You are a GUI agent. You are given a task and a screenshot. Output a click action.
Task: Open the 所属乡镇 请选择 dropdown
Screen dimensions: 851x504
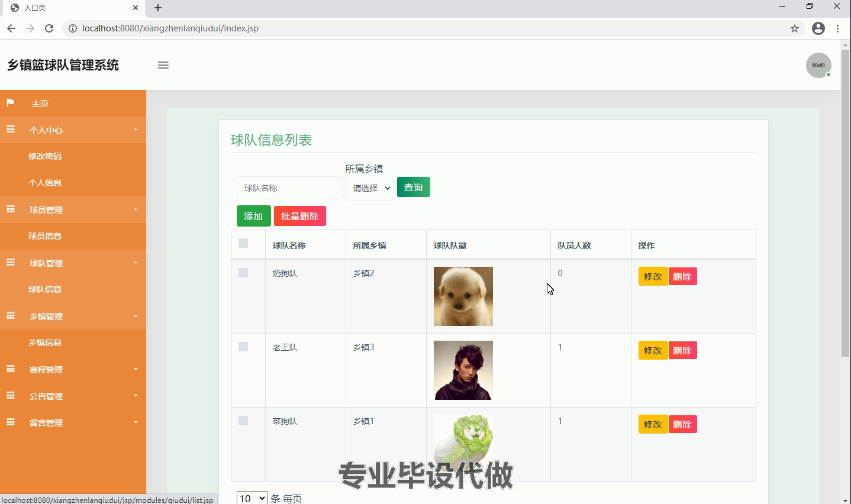click(369, 188)
